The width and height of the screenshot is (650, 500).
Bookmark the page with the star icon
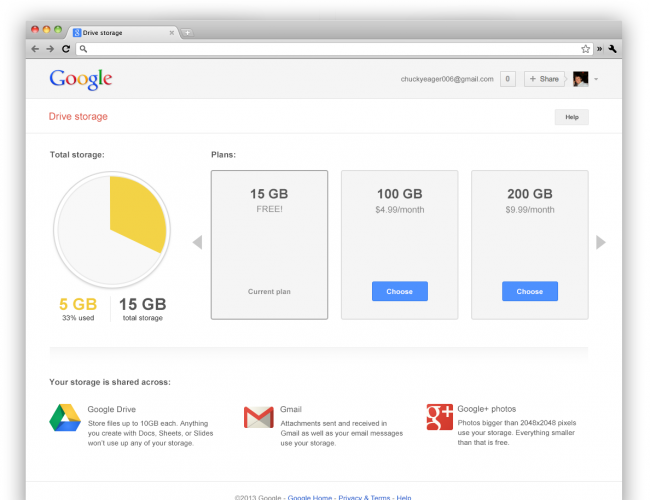(x=585, y=49)
